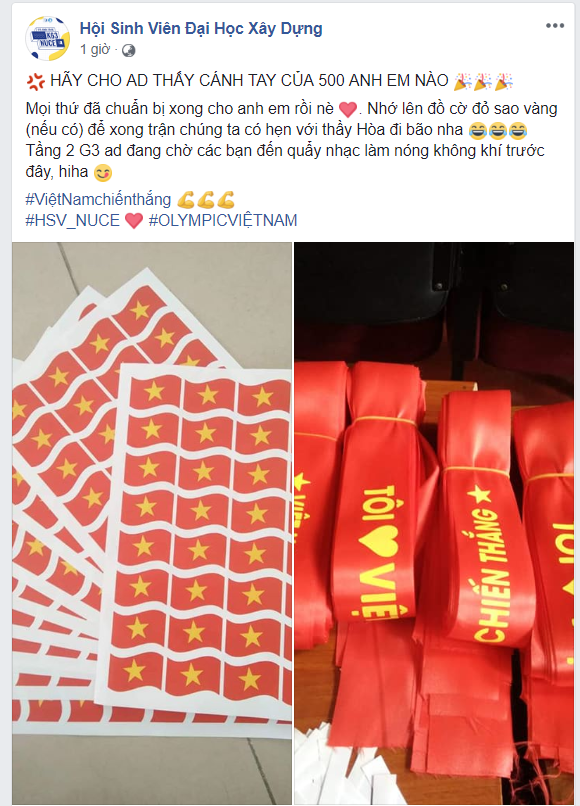Click the first flexed biceps emoji
Viewport: 580px width, 806px height.
click(186, 199)
